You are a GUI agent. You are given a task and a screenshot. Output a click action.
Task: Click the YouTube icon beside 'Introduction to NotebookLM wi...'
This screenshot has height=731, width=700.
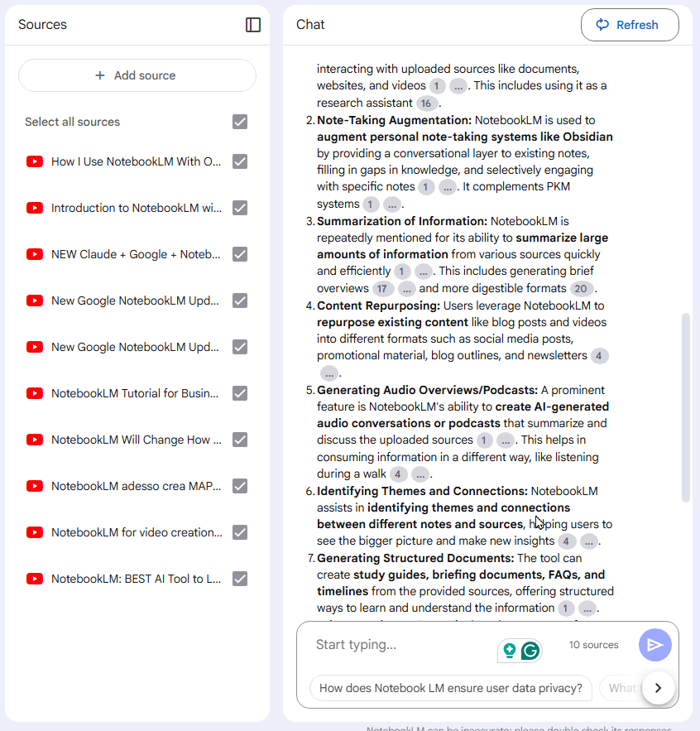(x=35, y=208)
